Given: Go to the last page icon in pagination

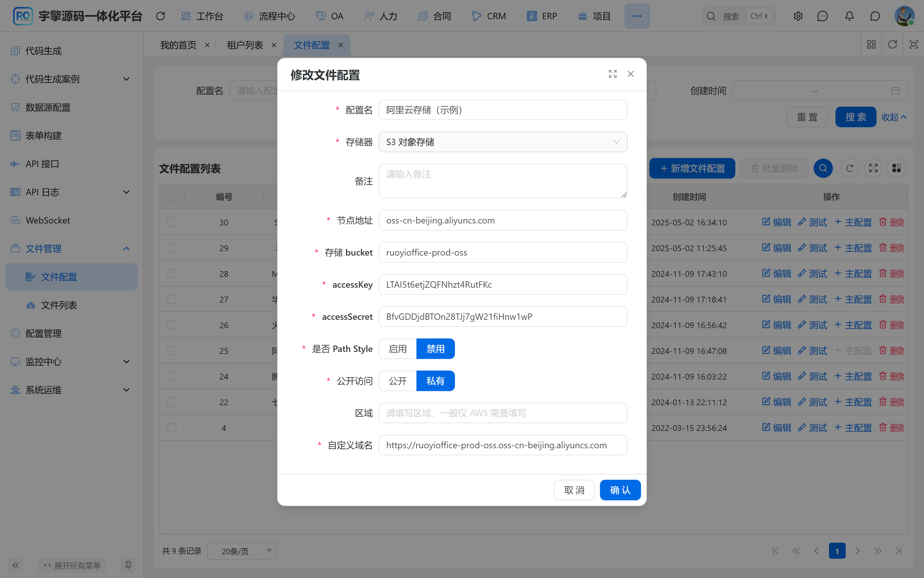Looking at the screenshot, I should click(x=898, y=551).
